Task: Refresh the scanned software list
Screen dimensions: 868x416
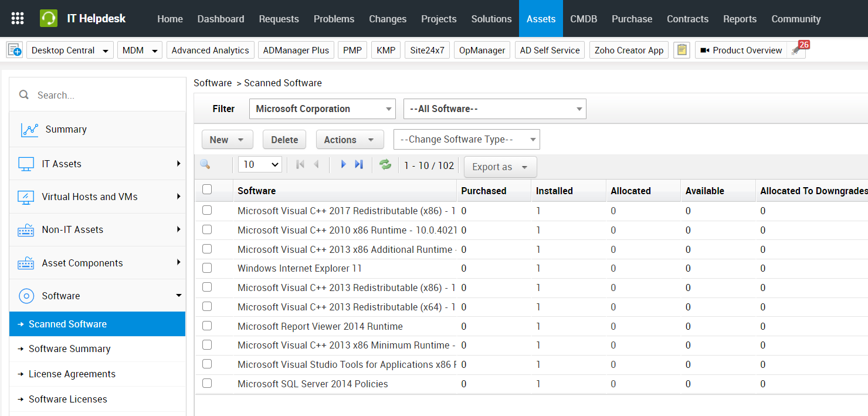Action: (x=385, y=165)
